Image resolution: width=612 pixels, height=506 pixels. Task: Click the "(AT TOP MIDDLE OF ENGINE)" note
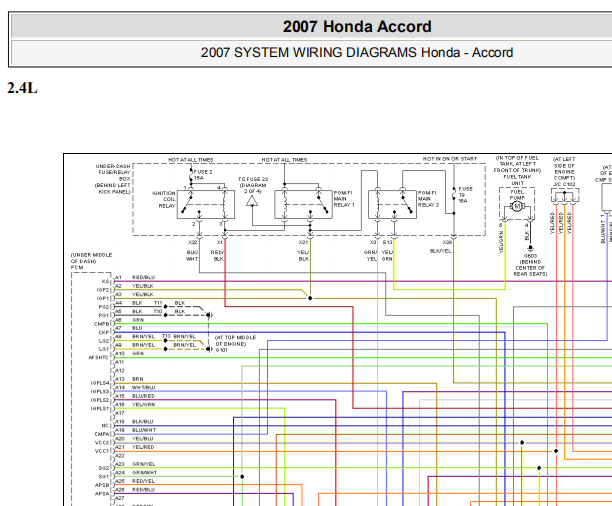[235, 340]
